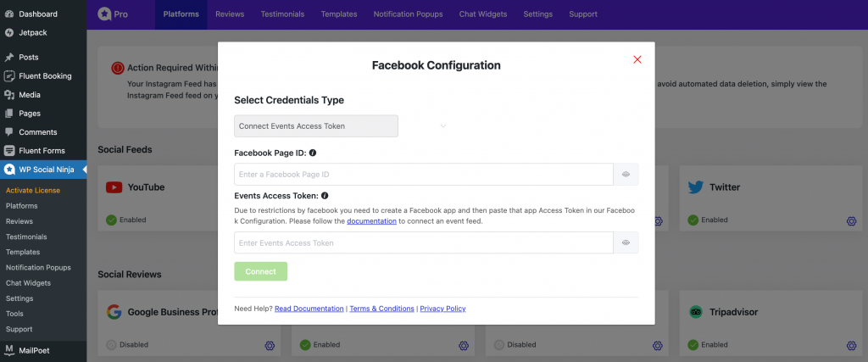This screenshot has height=362, width=868.
Task: Open Support submenu item in sidebar
Action: 19,329
